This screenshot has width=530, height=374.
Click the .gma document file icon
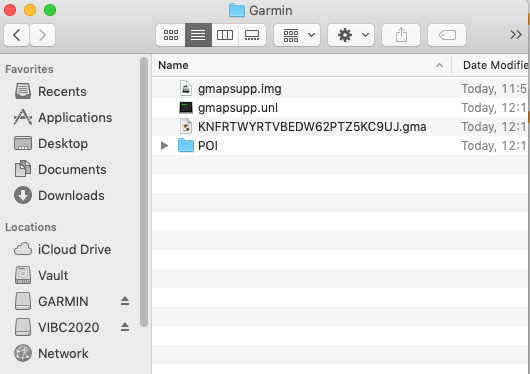coord(186,127)
